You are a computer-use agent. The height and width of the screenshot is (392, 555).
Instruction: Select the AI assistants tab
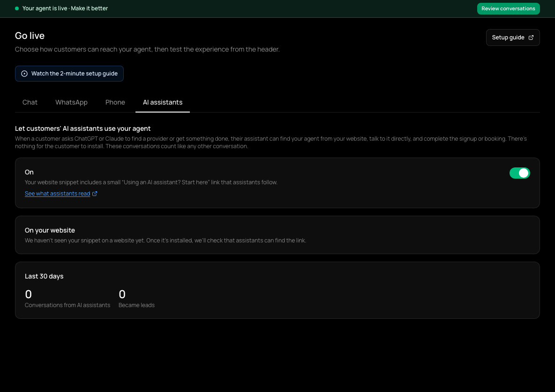(x=163, y=102)
